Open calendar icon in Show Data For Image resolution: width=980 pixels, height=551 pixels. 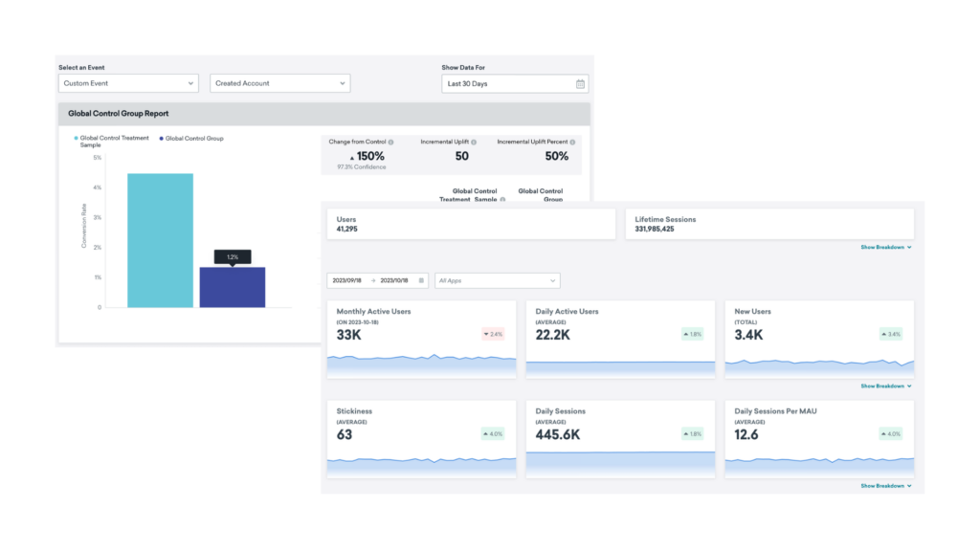(x=580, y=84)
